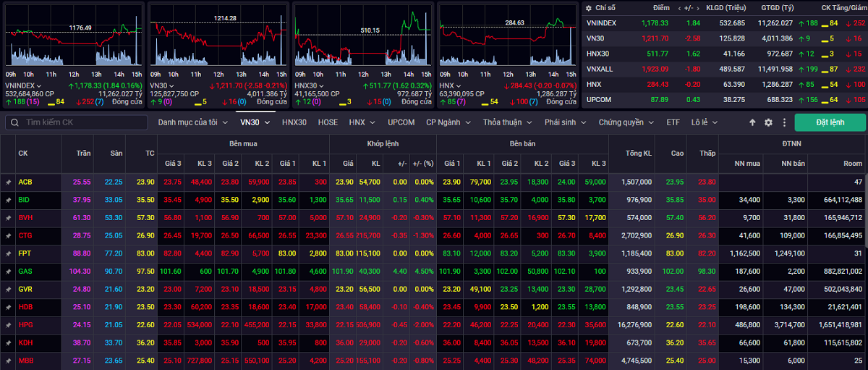The width and height of the screenshot is (868, 370).
Task: Toggle pin on the GAS row
Action: [9, 271]
